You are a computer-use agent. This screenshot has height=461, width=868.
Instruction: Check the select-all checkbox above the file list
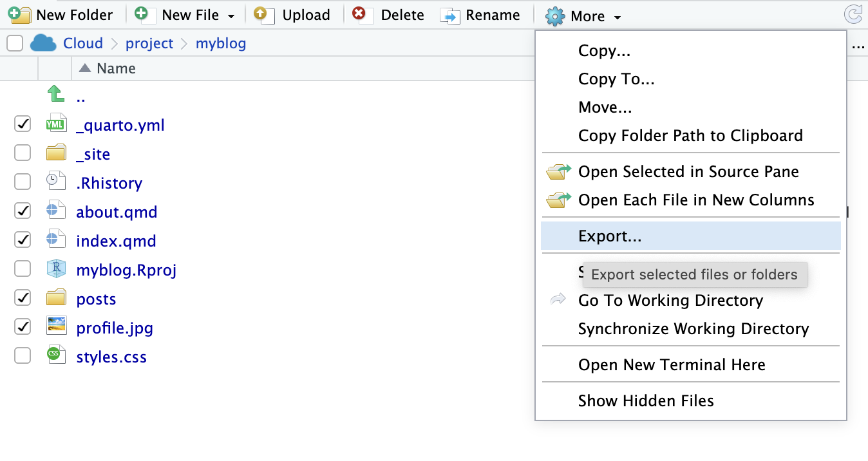(14, 43)
